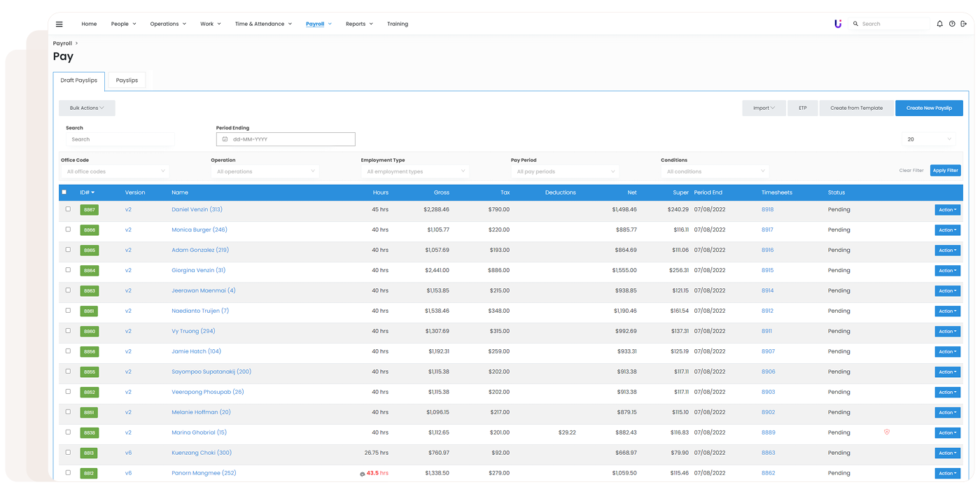Open the Employment Type filter dropdown
This screenshot has height=494, width=980.
415,171
